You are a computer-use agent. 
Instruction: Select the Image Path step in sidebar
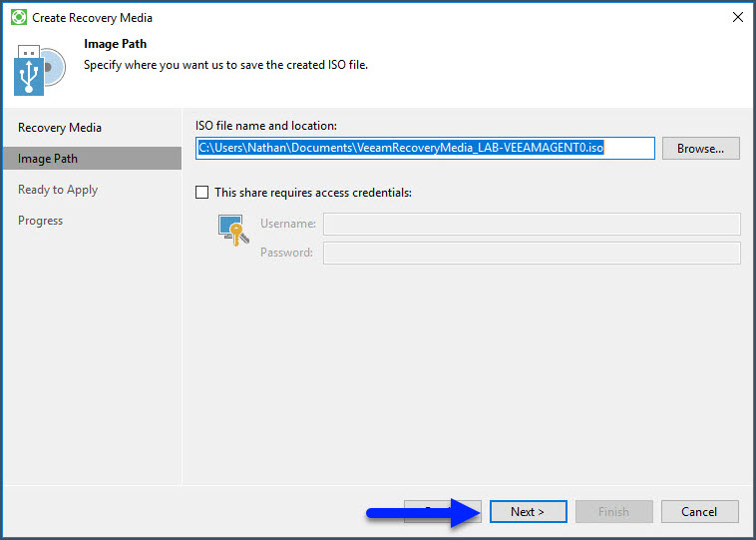(48, 159)
